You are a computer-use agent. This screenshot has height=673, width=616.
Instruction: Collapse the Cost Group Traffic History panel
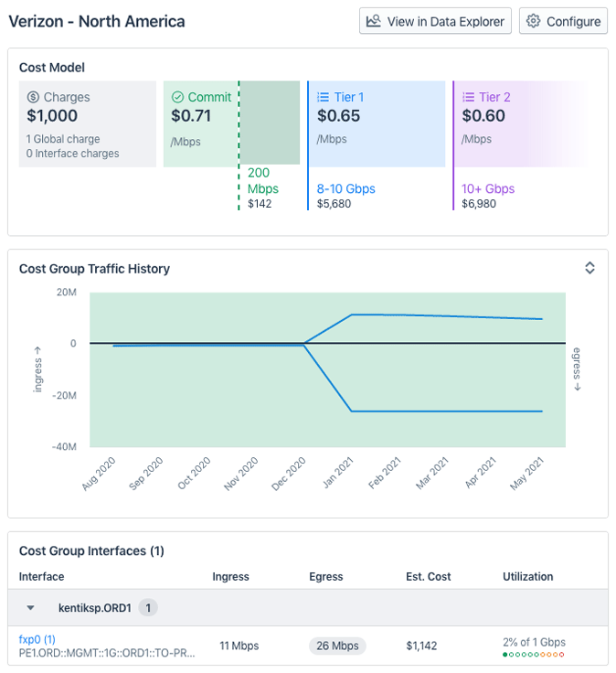(589, 268)
